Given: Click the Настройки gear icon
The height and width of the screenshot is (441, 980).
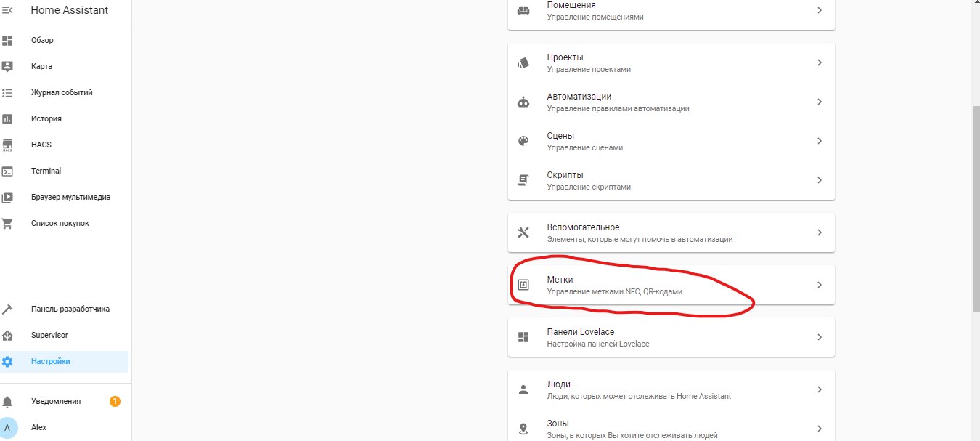Looking at the screenshot, I should pyautogui.click(x=7, y=361).
